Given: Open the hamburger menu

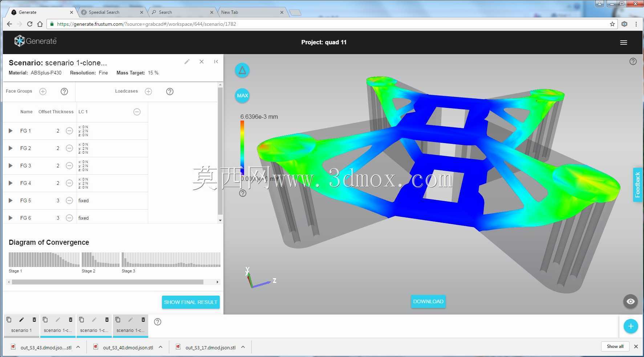Looking at the screenshot, I should pos(624,42).
